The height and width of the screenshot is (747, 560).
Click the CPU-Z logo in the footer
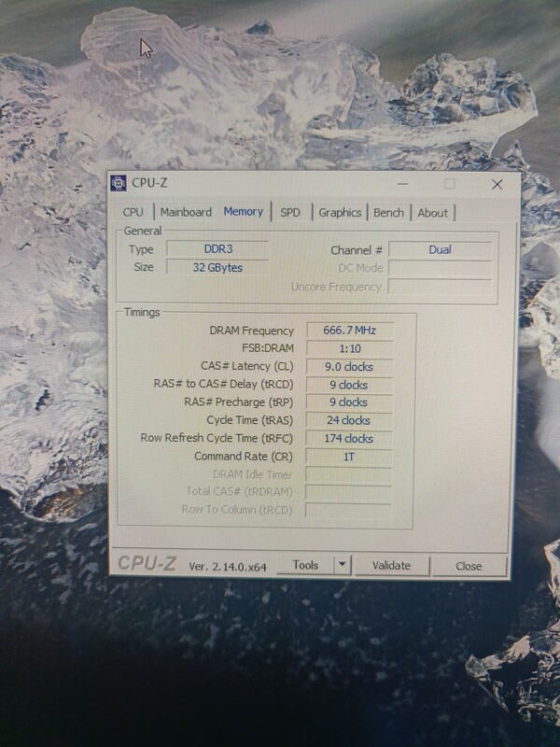[x=147, y=563]
